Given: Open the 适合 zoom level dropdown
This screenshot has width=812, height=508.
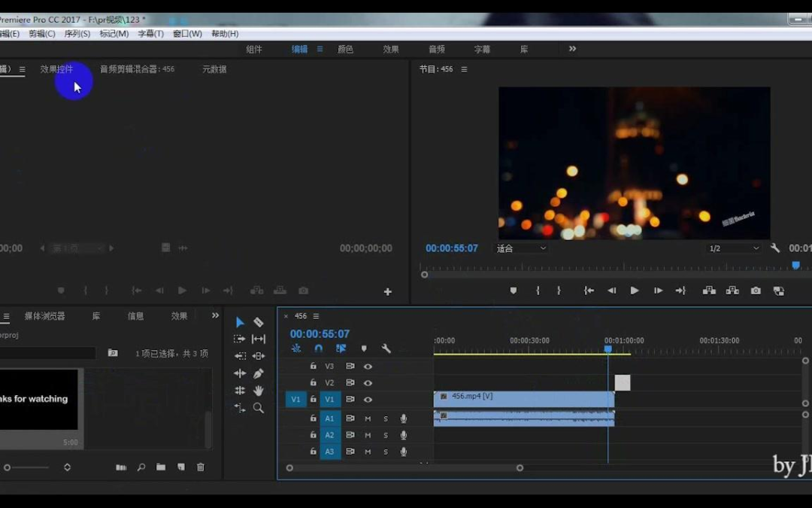Looking at the screenshot, I should (521, 248).
